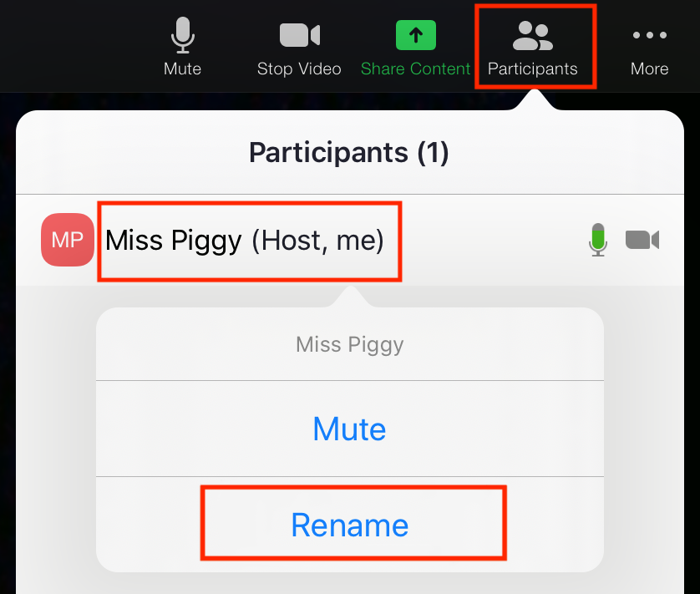
Task: Click the Stop Video camera icon
Action: click(300, 35)
